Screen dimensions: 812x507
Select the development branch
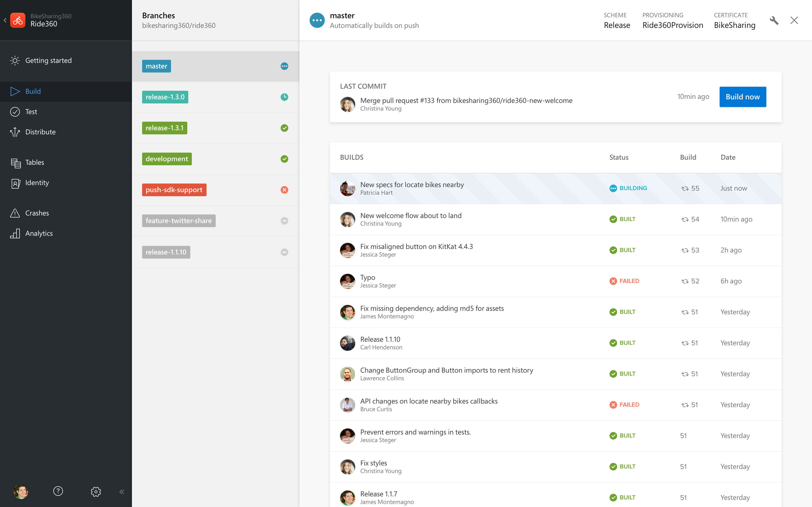point(167,159)
